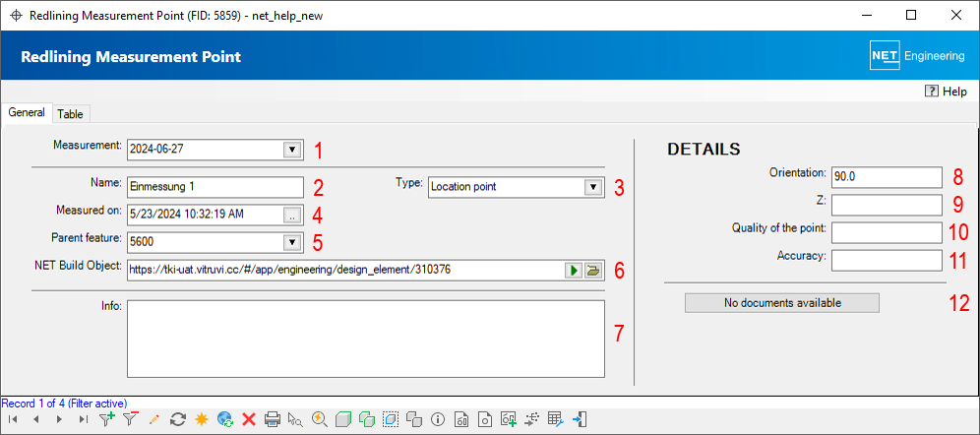Click the blue cube with dashed border icon
The image size is (980, 435).
390,419
